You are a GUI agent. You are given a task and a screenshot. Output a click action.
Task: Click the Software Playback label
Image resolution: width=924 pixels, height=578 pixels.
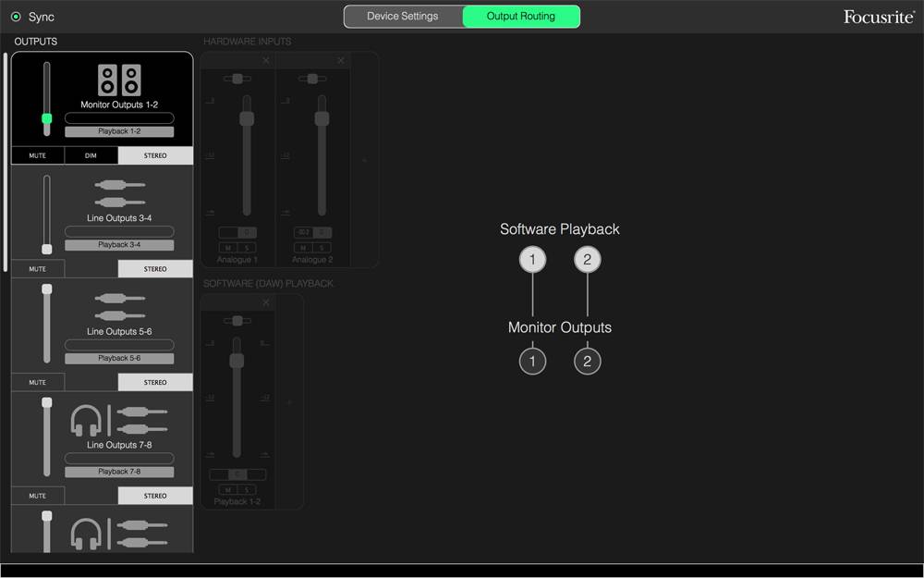tap(560, 229)
